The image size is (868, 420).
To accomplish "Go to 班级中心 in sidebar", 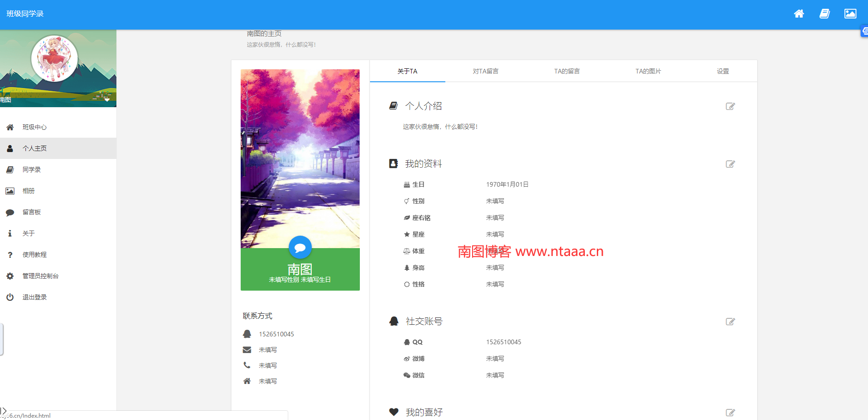I will click(x=35, y=127).
